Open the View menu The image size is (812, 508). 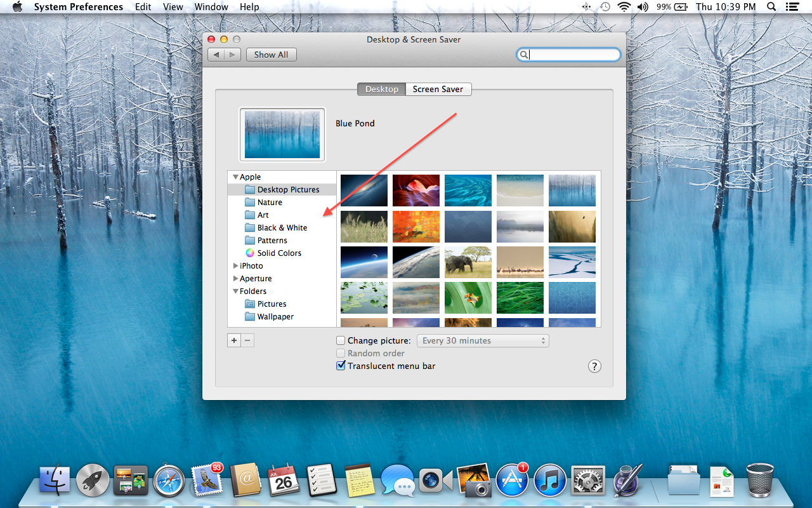(x=173, y=7)
